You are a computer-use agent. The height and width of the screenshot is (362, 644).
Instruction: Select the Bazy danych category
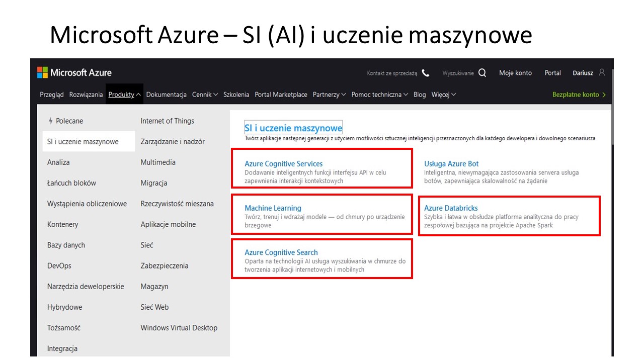66,245
